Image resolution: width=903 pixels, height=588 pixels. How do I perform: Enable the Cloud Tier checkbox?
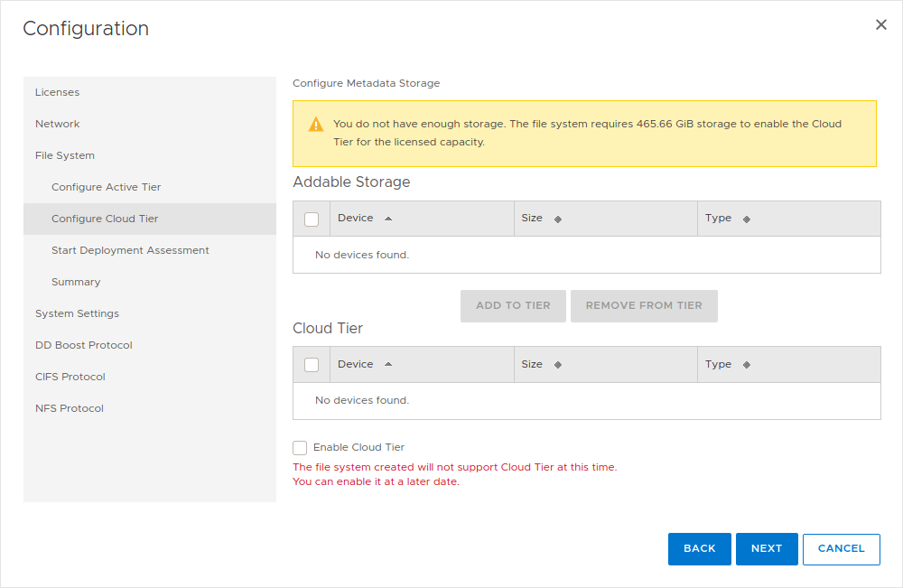(300, 447)
